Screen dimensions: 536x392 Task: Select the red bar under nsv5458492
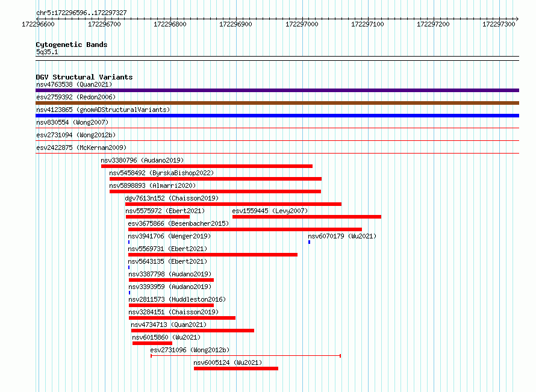(x=216, y=179)
